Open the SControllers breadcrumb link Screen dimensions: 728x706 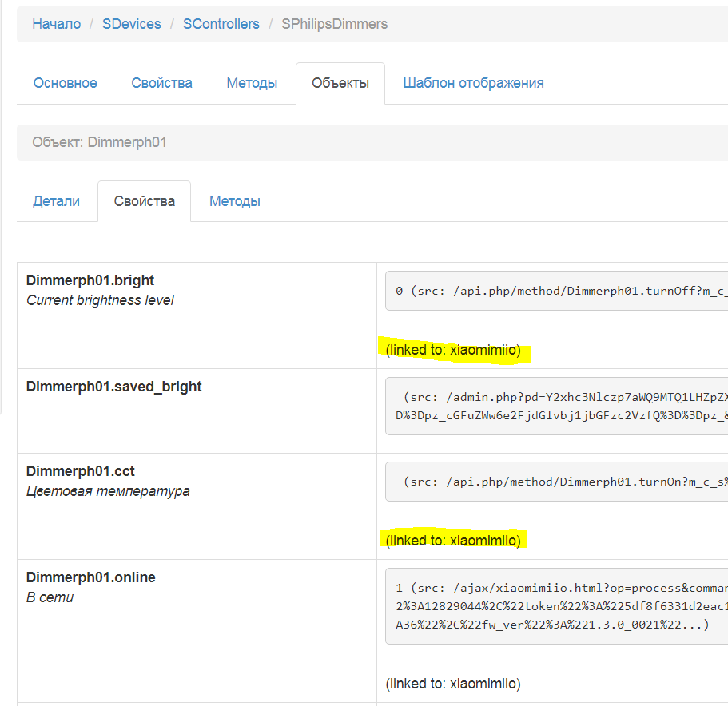[221, 24]
